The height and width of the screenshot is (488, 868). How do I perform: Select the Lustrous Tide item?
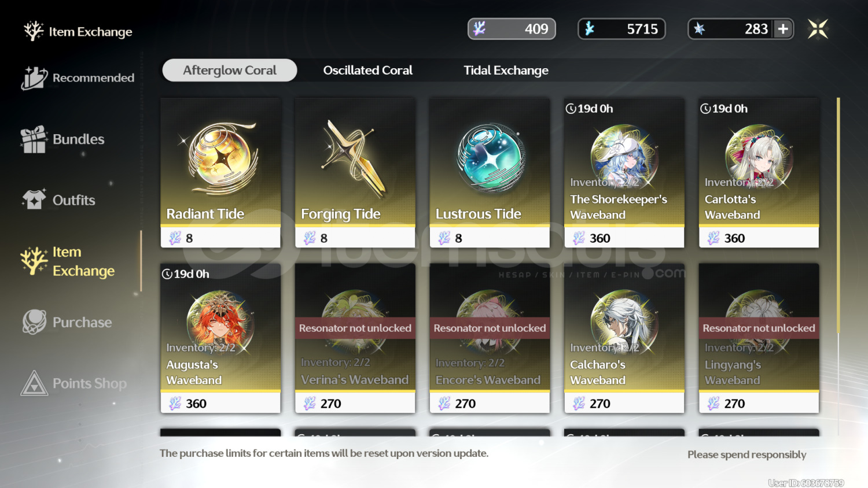pyautogui.click(x=490, y=173)
